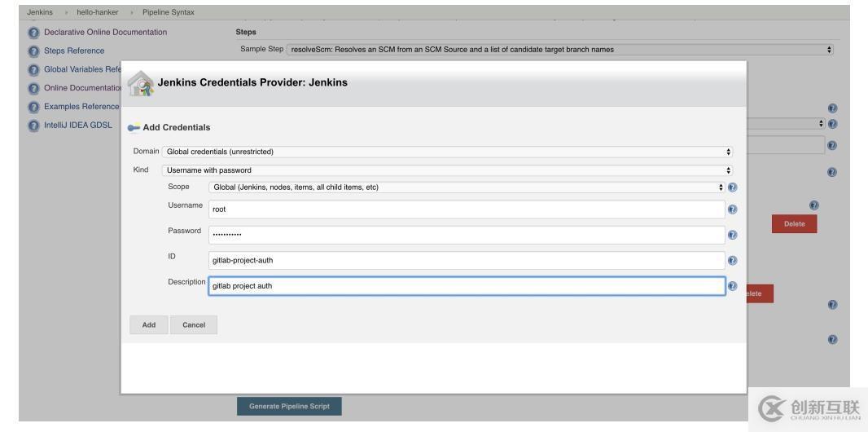Viewport: 868px width, 432px height.
Task: Open the IntelliJ IDEA GDSL link
Action: pyautogui.click(x=78, y=126)
